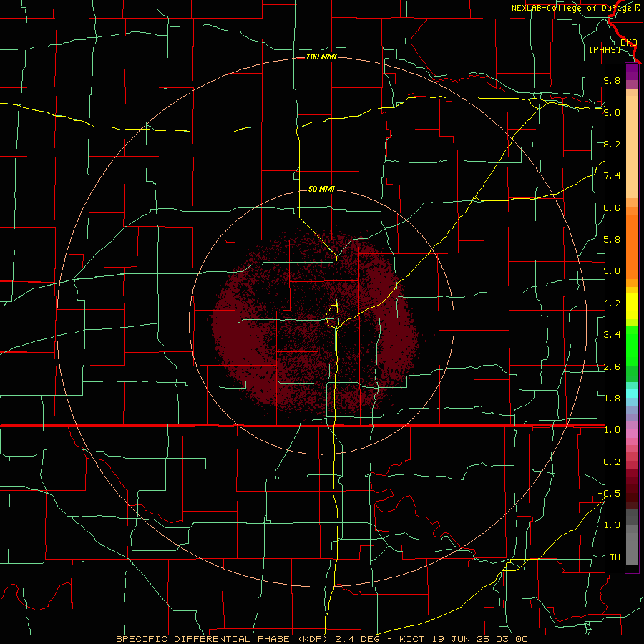Viewport: 644px width, 644px height.
Task: Click the TH threshold label on scale
Action: point(615,557)
